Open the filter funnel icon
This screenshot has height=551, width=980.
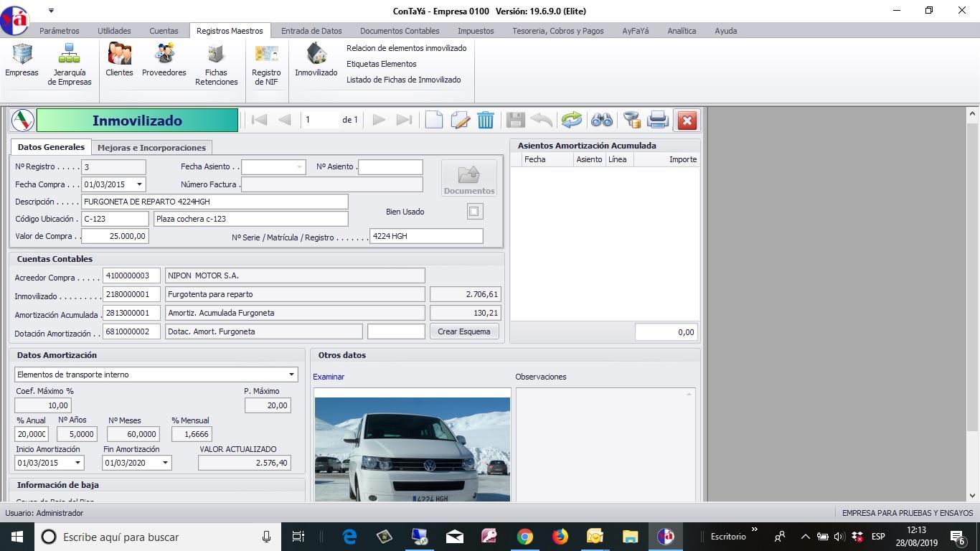coord(631,120)
